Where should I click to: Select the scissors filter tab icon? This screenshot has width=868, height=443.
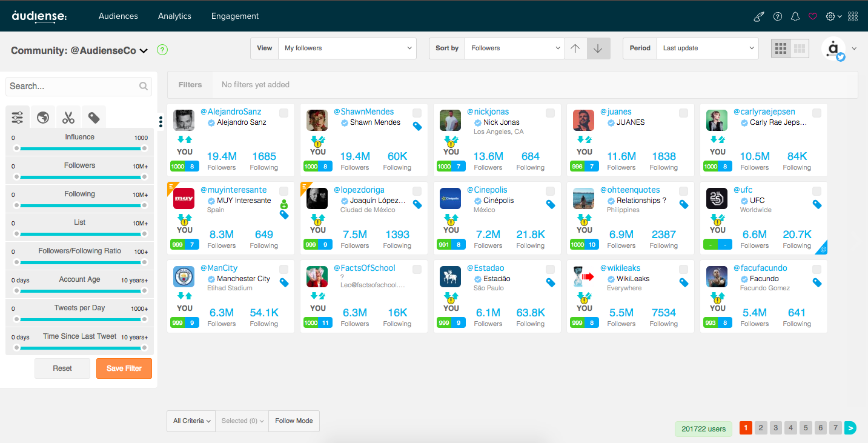68,117
